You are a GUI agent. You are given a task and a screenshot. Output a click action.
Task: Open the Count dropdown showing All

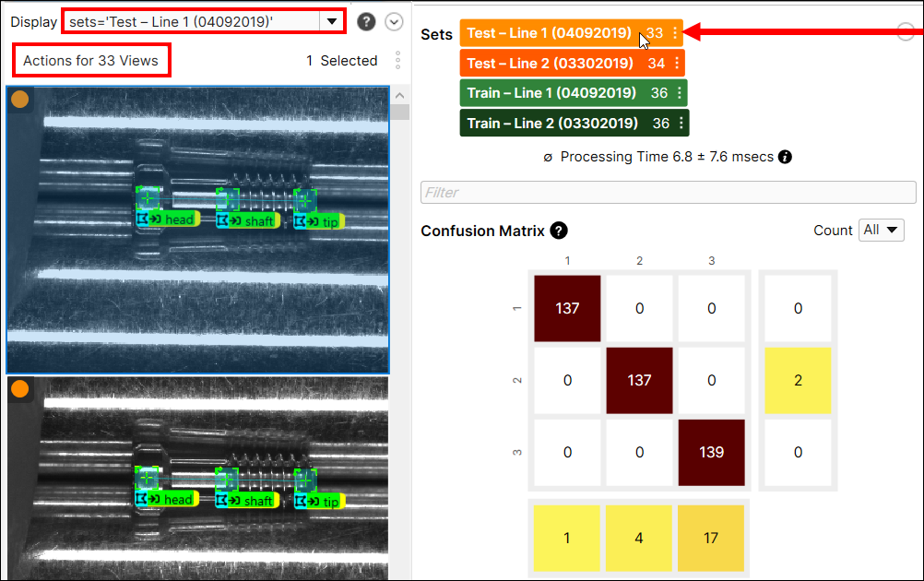(881, 231)
